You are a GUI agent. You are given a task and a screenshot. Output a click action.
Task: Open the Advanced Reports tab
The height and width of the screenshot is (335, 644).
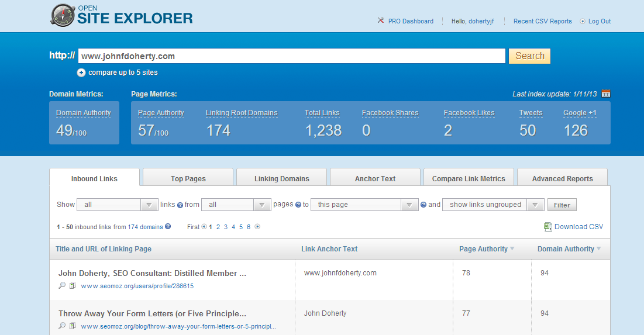pos(562,178)
